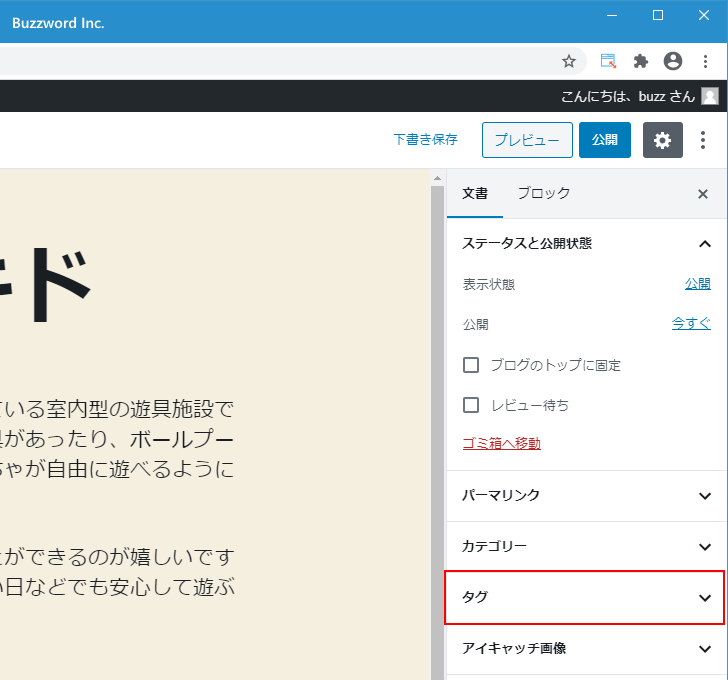Click the editor scrollbar up arrow
Viewport: 728px width, 680px height.
437,178
